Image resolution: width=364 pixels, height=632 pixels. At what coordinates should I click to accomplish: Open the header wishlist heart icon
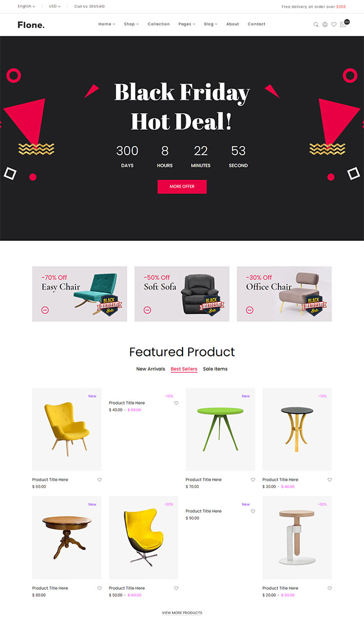point(334,25)
